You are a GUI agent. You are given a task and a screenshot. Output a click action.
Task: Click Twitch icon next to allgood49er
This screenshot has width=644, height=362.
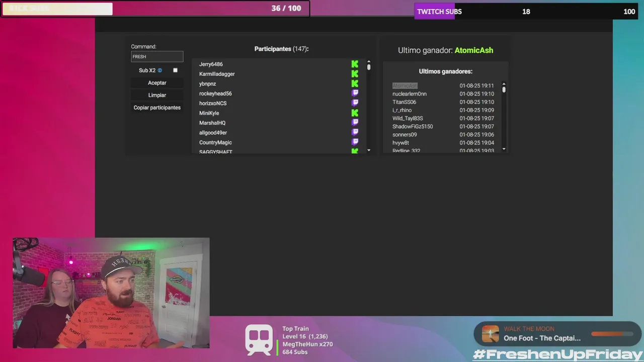coord(355,133)
